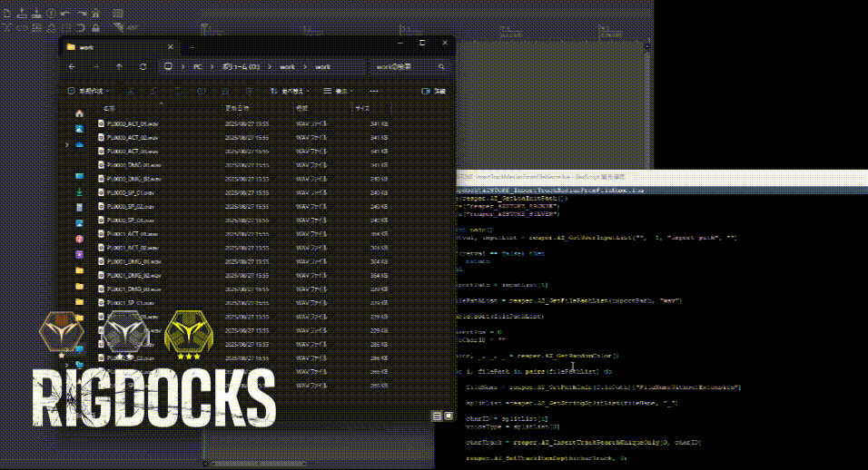Toggle ripple editing in REAPER toolbar
868x470 pixels.
pos(36,27)
